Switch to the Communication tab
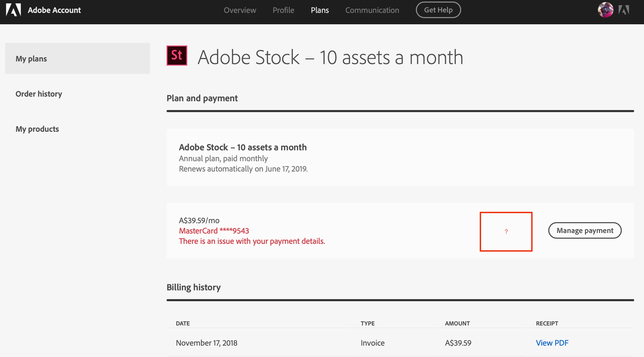 coord(372,10)
